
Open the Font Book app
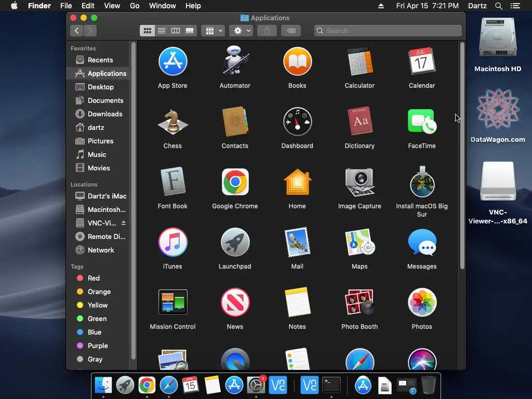click(x=172, y=182)
